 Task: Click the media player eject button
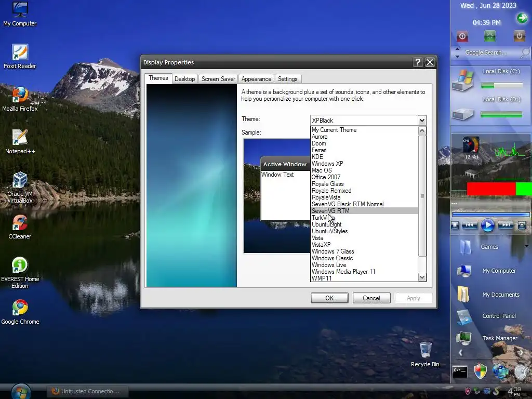[522, 225]
